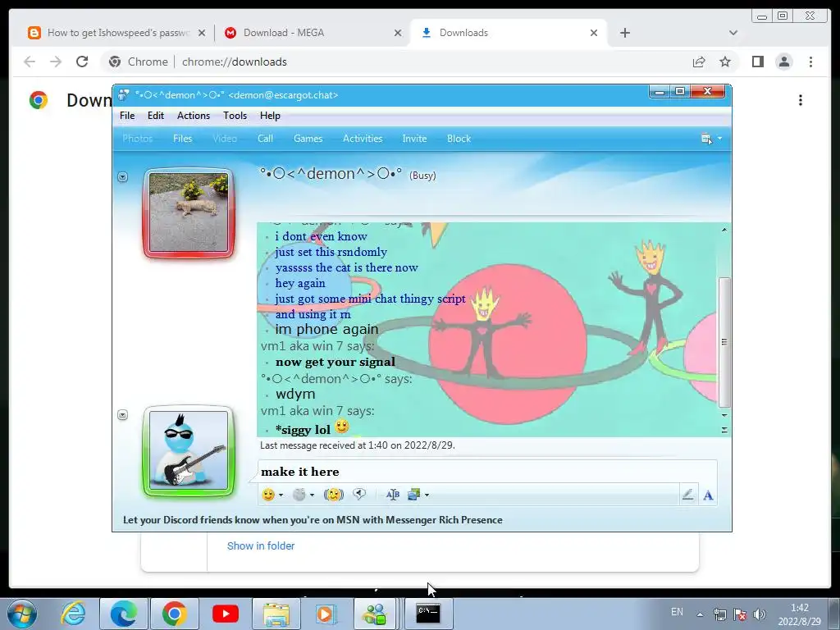Open Windows Explorer from taskbar
The height and width of the screenshot is (630, 840).
276,614
